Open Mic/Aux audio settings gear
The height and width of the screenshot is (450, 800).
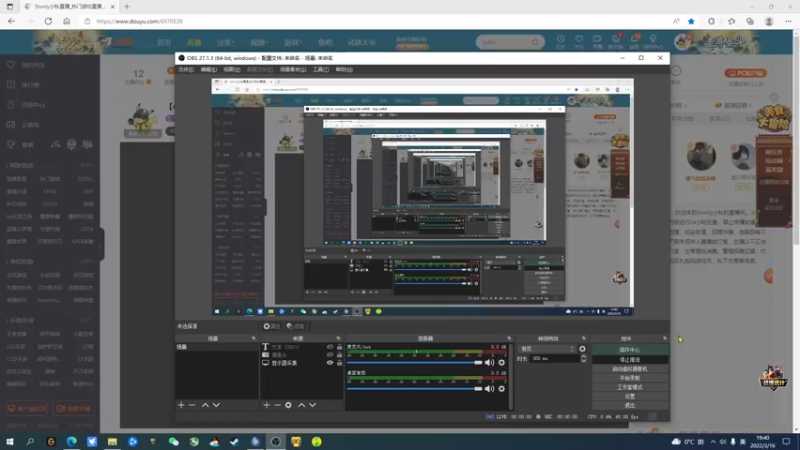tap(502, 363)
